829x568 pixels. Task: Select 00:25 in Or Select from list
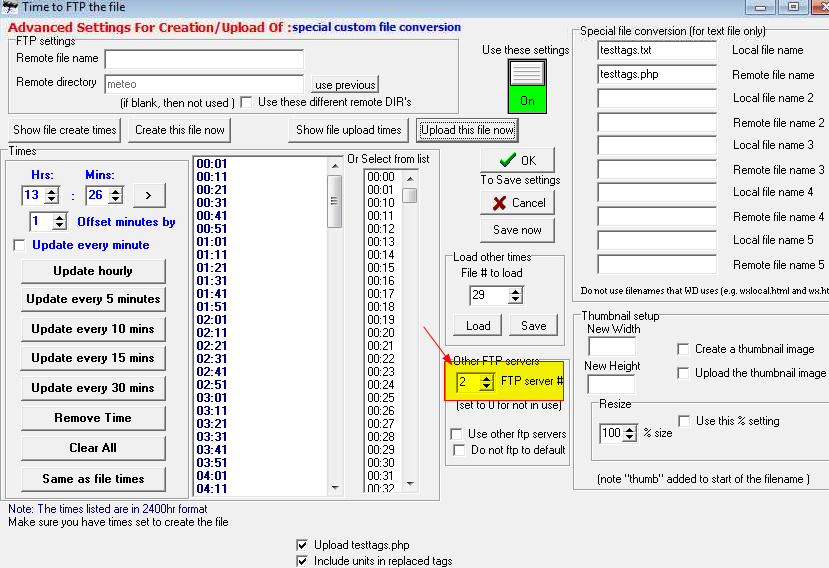pos(381,398)
